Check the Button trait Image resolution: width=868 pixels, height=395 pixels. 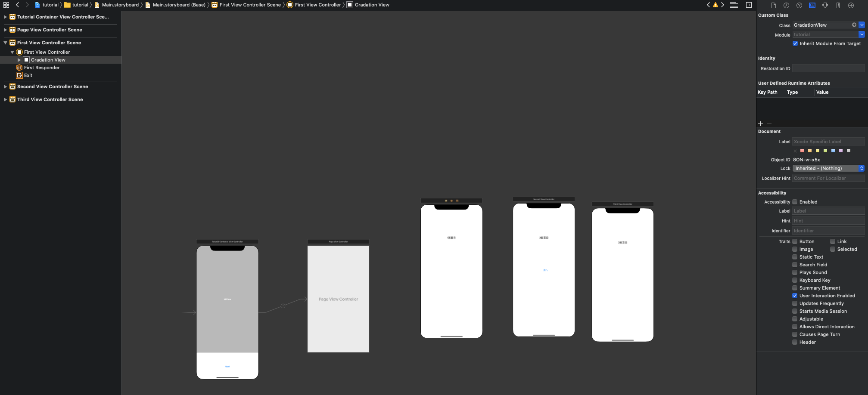pyautogui.click(x=795, y=241)
